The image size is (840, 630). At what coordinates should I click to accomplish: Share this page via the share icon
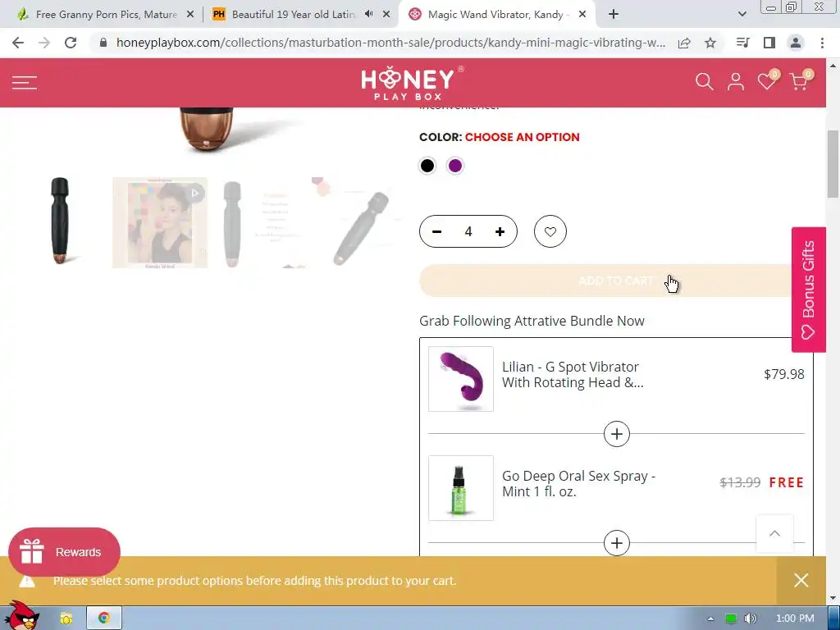coord(684,43)
